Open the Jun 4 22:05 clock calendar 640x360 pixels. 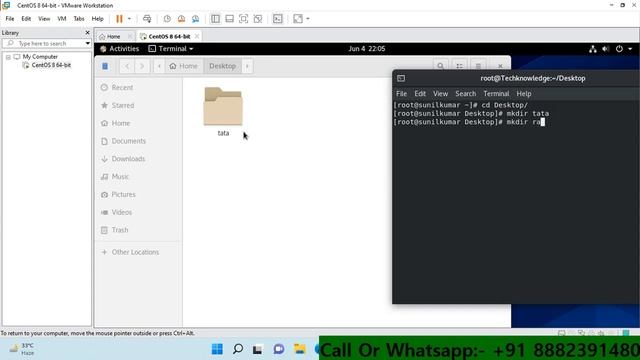pyautogui.click(x=367, y=49)
